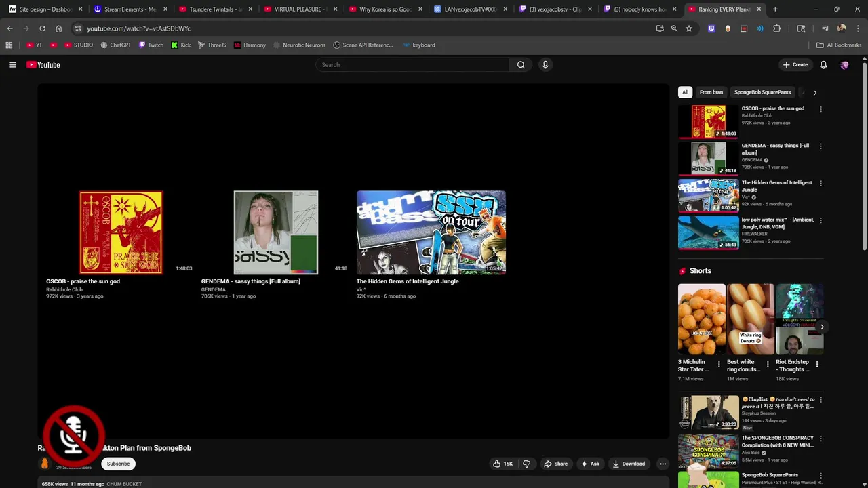Open Chrome home page button
The width and height of the screenshot is (868, 488).
58,28
